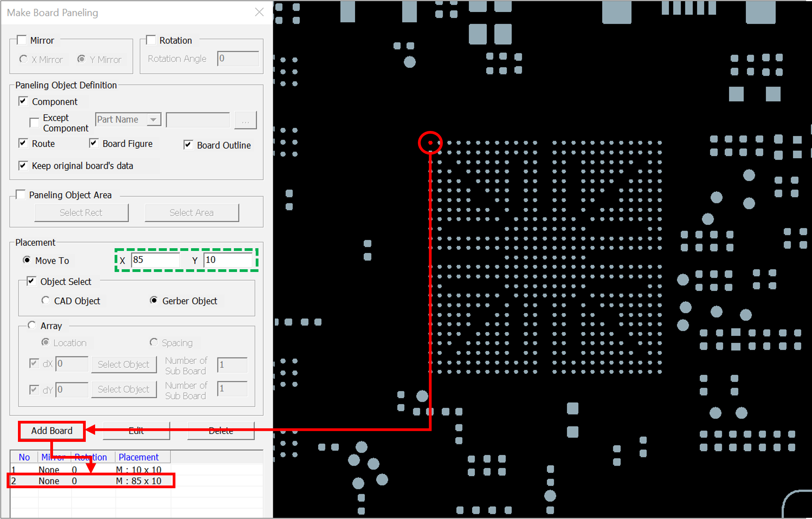Enable the Rotation checkbox

coord(151,40)
